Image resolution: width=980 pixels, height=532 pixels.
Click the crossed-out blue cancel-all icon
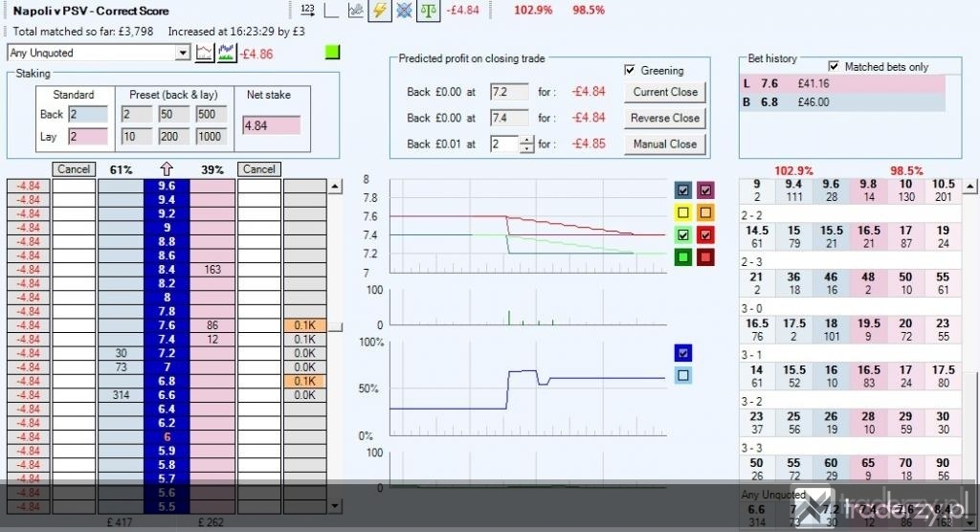coord(404,10)
